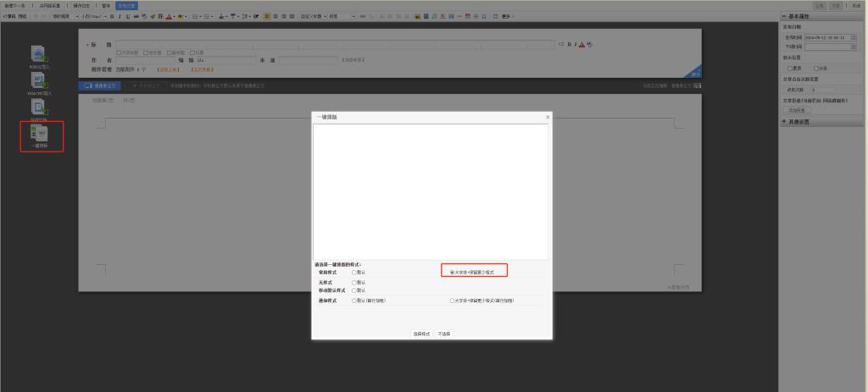Apply left alignment in the editor toolbar
Viewport: 868px width, 392px height.
coord(267,16)
